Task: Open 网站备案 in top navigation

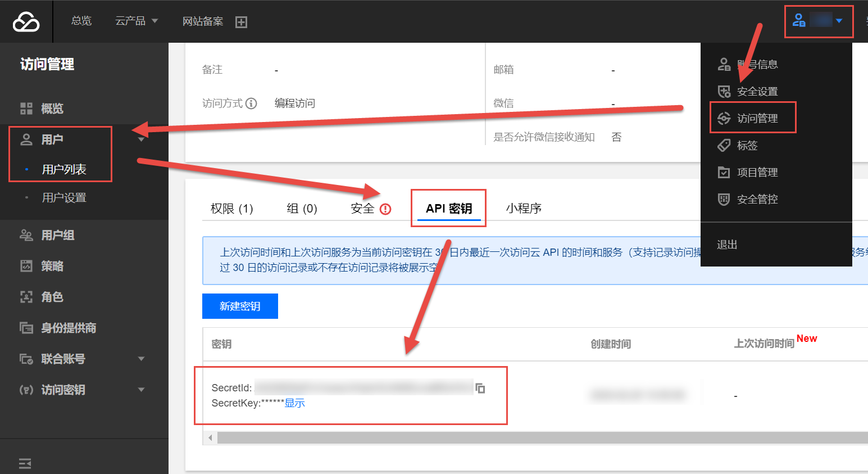Action: coord(203,21)
